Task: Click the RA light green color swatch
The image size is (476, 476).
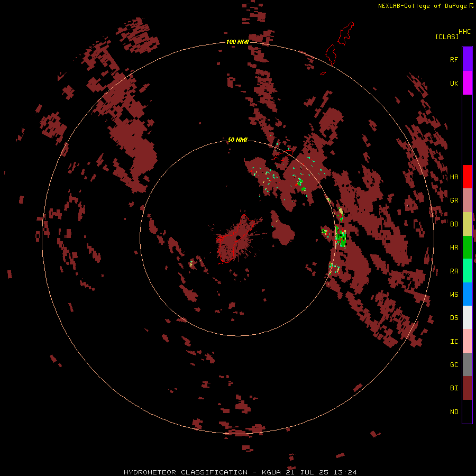Action: pos(467,271)
